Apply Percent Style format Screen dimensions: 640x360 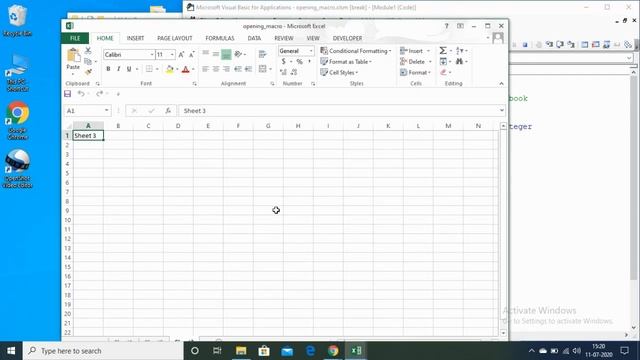pyautogui.click(x=300, y=62)
